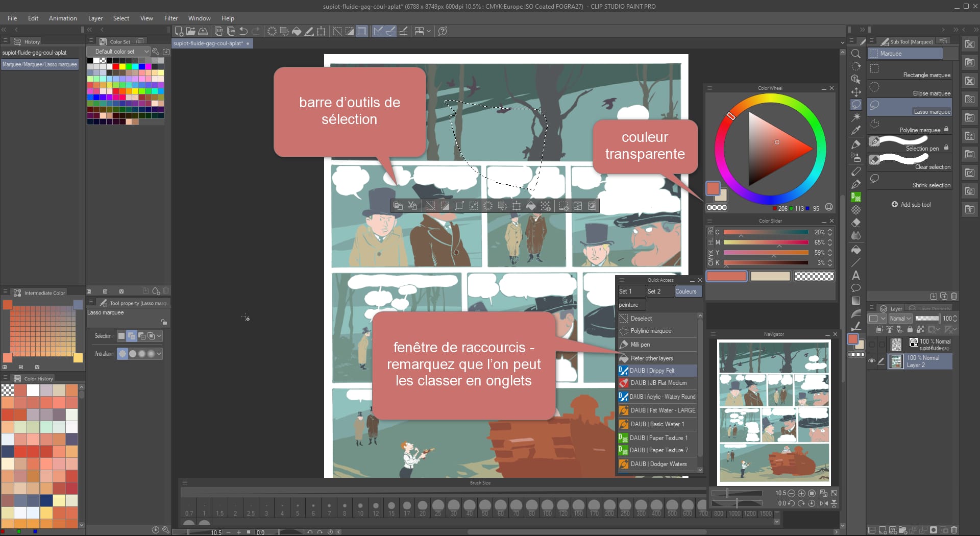Select the Balloon tool
The image size is (980, 536).
click(856, 288)
